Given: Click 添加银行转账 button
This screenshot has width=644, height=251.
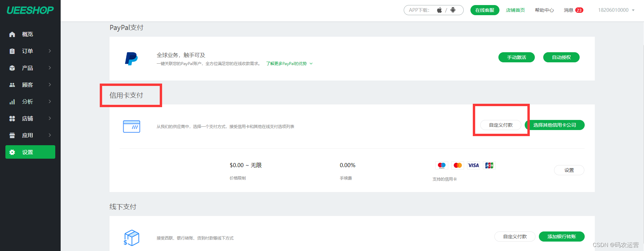Looking at the screenshot, I should click(x=562, y=237).
